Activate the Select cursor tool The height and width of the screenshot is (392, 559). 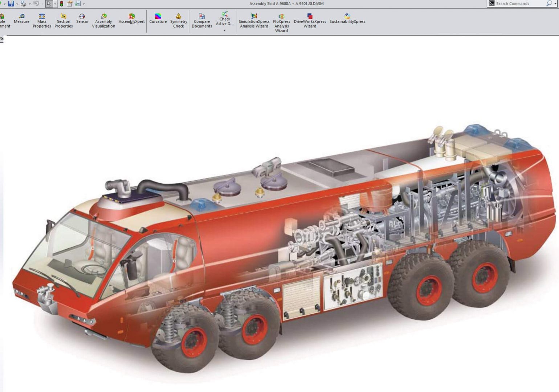(x=49, y=4)
